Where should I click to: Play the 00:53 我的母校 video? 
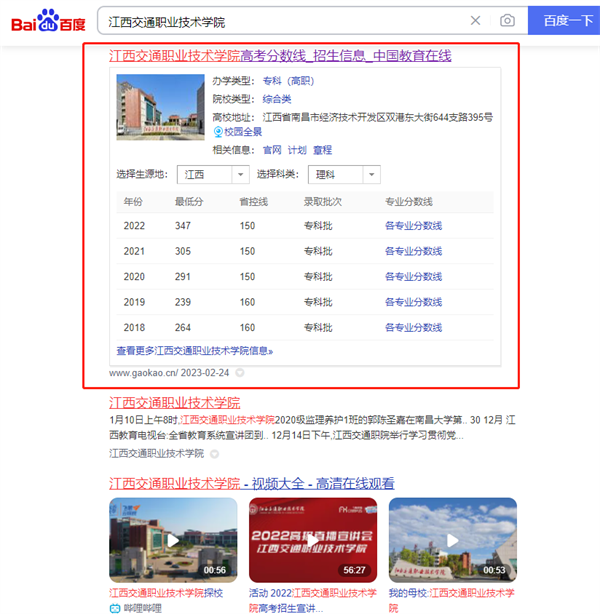pos(453,540)
